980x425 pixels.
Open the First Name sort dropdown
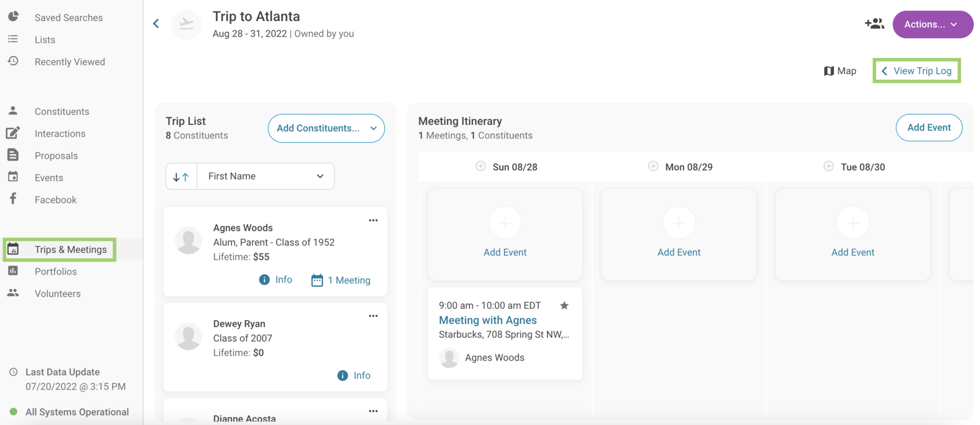click(266, 177)
